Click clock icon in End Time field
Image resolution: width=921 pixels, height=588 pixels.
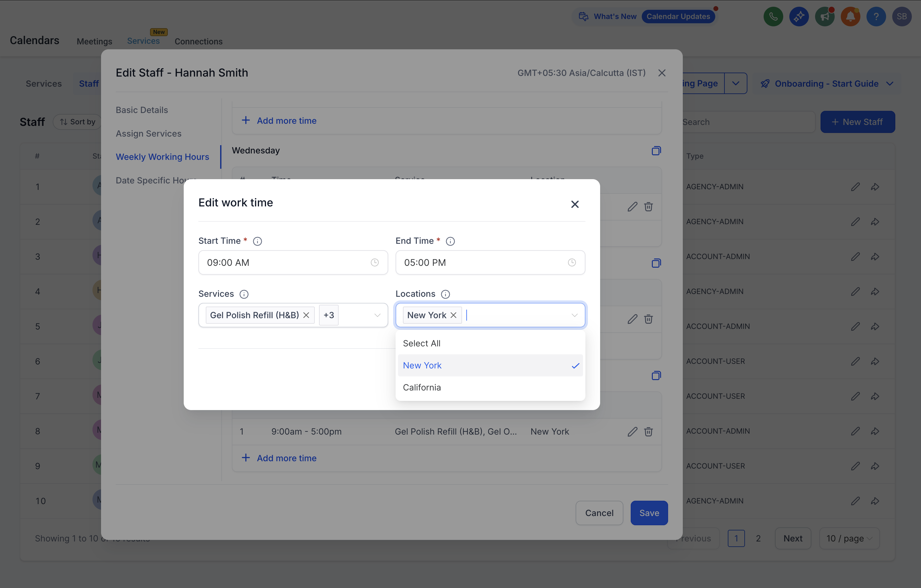pyautogui.click(x=571, y=262)
